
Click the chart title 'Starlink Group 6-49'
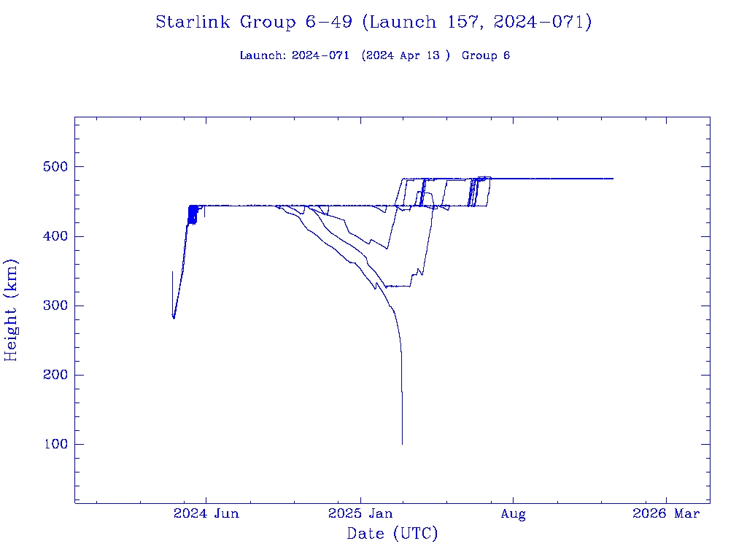(255, 22)
